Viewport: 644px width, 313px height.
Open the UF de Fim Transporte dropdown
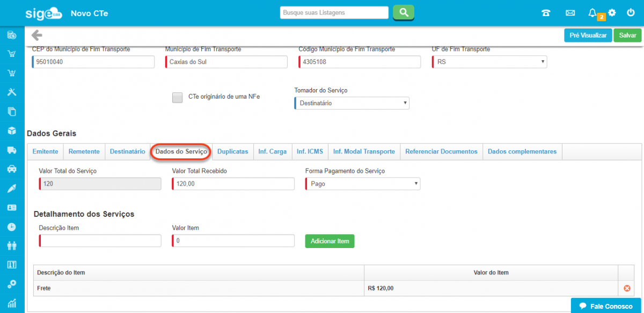pos(489,62)
